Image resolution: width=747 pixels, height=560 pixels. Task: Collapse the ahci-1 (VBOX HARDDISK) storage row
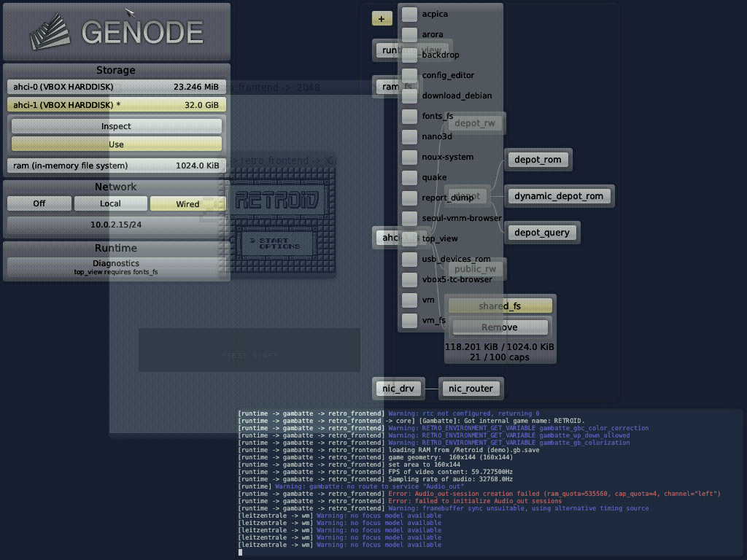click(116, 105)
